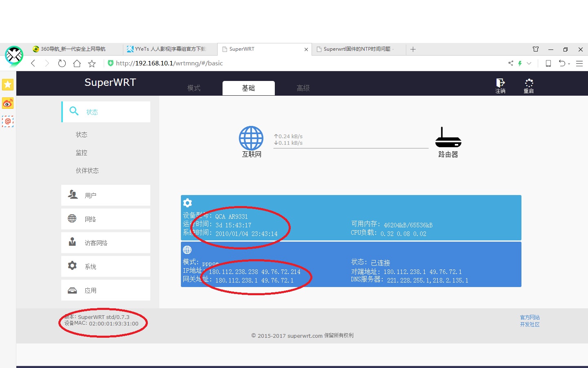Expand the address bar dropdown chevron

529,63
